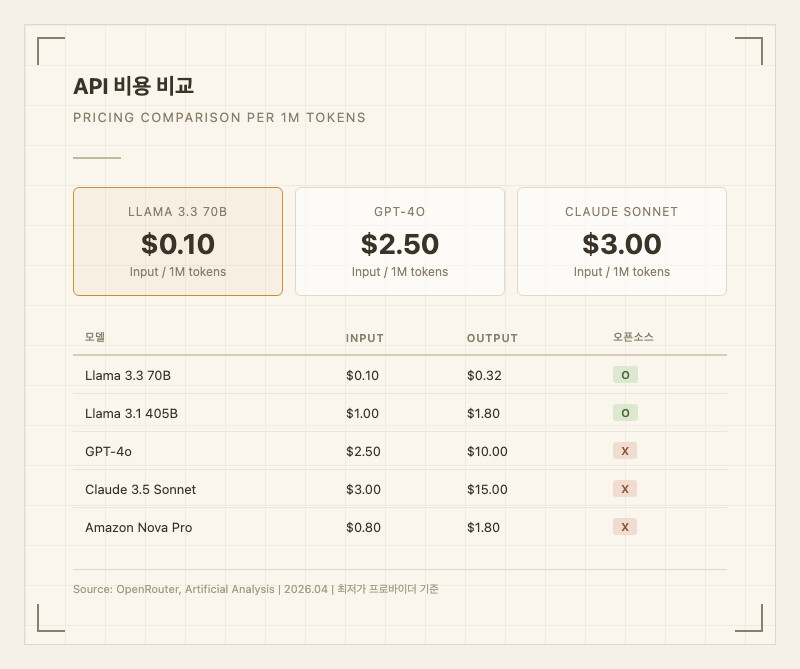Click the gold accent line below the title

click(x=95, y=156)
